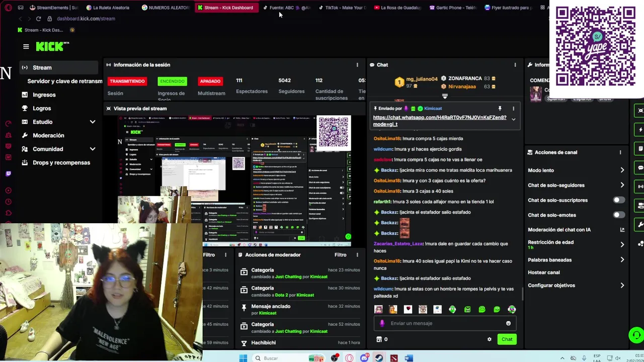
Task: Insert the dark heart emote
Action: [408, 309]
